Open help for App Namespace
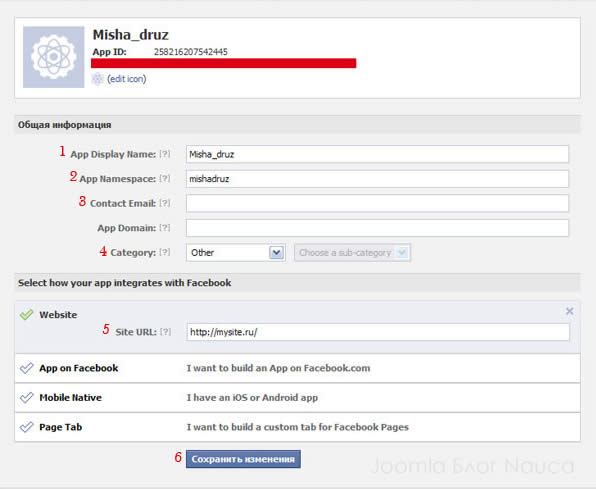Viewport: 596px width, 489px height. 165,179
